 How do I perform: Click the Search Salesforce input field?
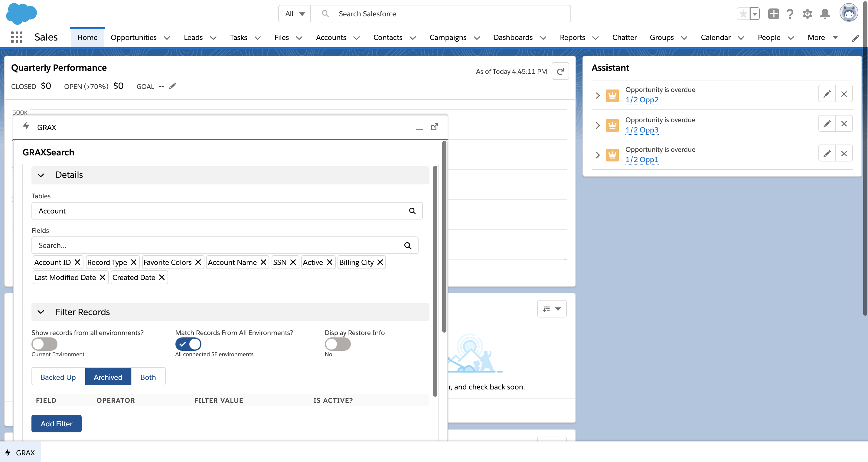coord(440,14)
